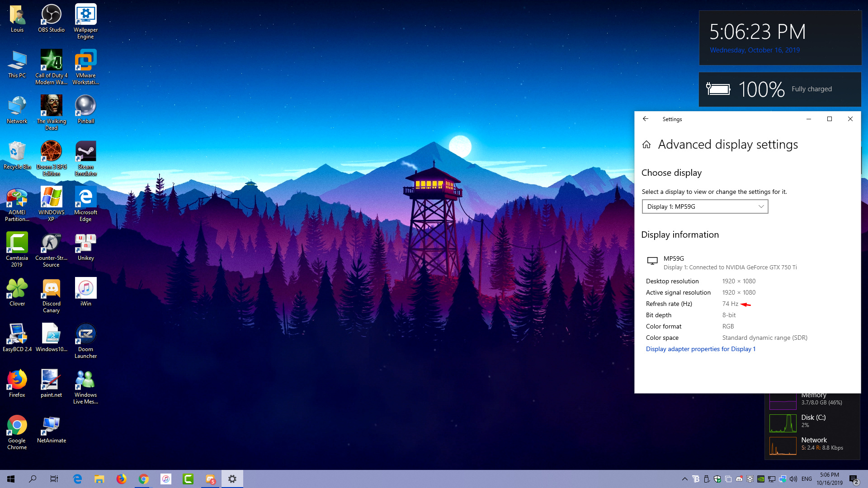This screenshot has width=868, height=488.
Task: Select the Doom Launcher desktop icon
Action: pos(85,341)
